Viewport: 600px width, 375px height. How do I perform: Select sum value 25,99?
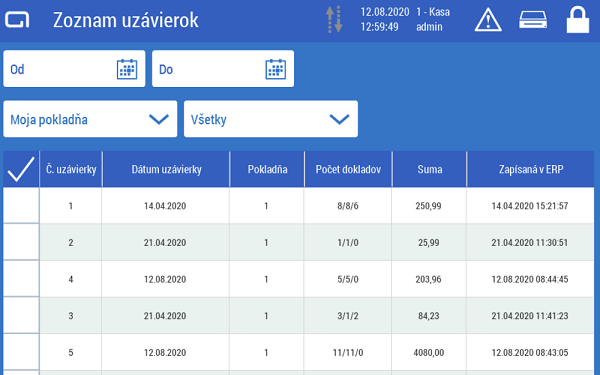(429, 243)
